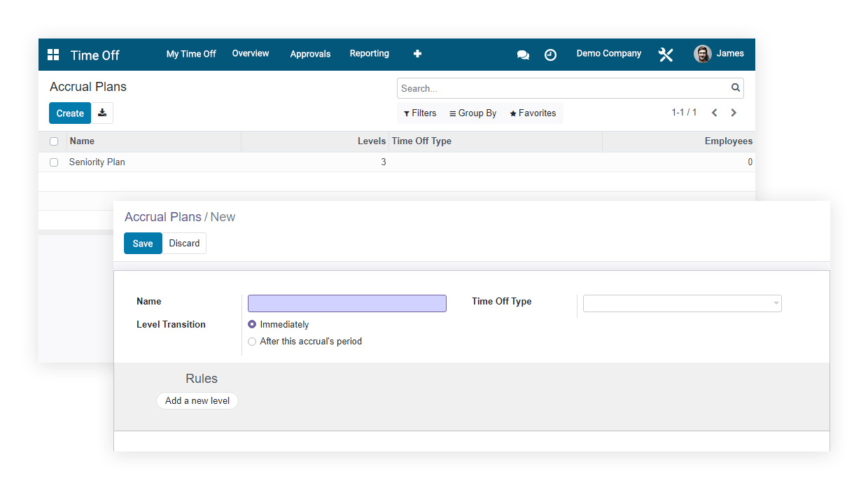Viewport: 868px width, 490px height.
Task: Open the James user menu
Action: pos(719,54)
